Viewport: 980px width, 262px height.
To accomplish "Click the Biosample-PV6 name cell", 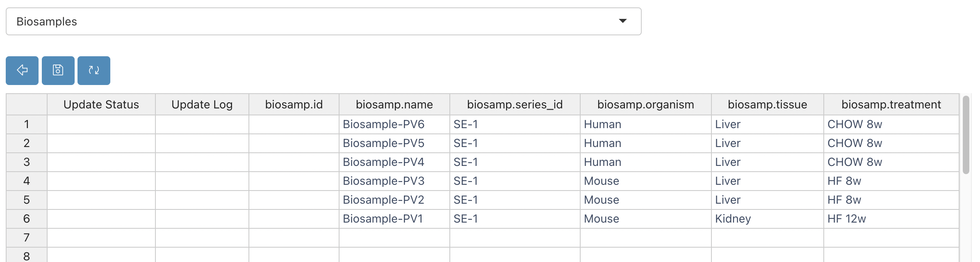I will pos(394,124).
